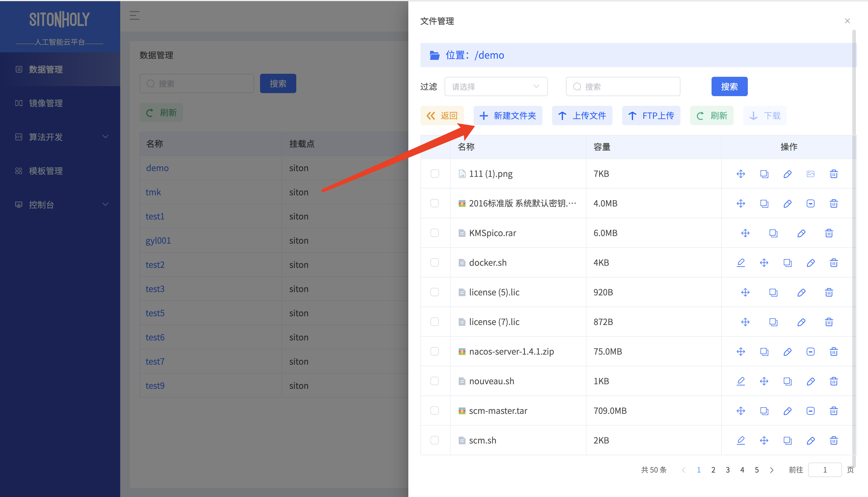
Task: Click the trash icon for docker.sh
Action: click(x=834, y=262)
